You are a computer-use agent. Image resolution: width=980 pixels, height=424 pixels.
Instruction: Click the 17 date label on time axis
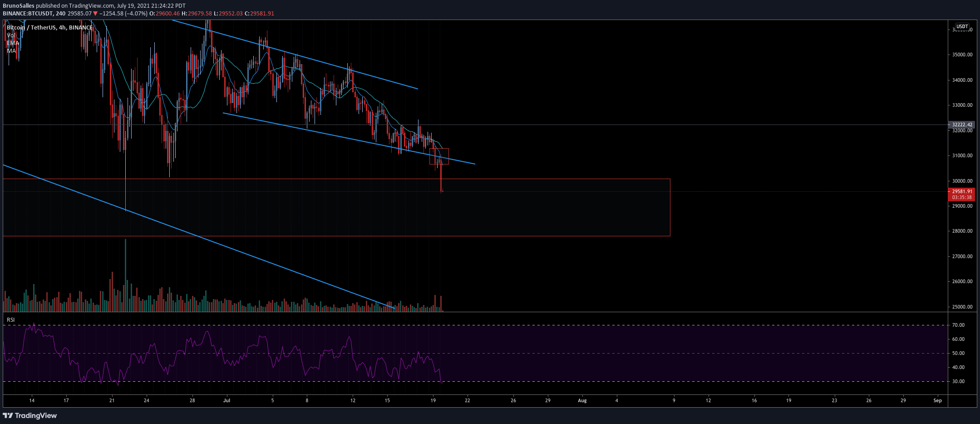pos(66,400)
